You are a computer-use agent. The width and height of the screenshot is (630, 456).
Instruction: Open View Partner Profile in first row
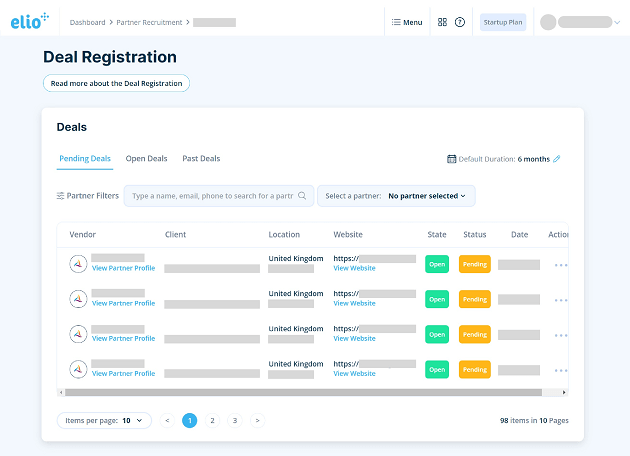tap(123, 268)
